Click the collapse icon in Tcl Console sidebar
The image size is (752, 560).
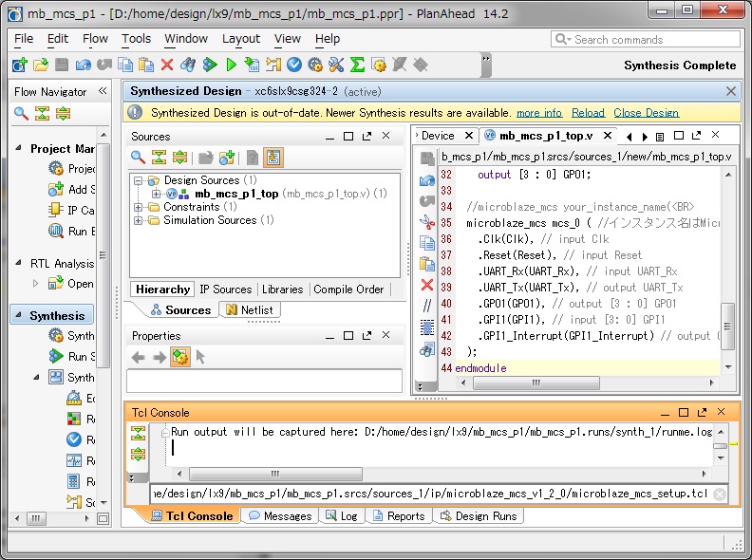point(138,433)
